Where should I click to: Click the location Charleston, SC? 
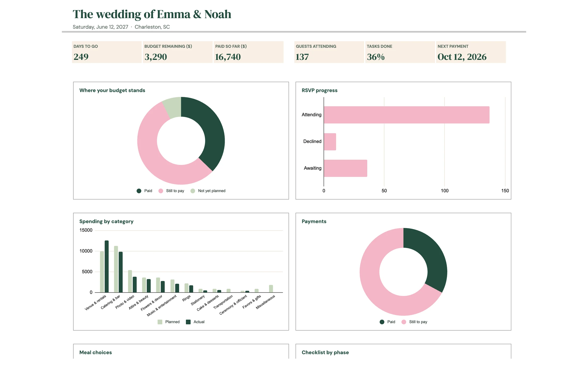click(152, 27)
